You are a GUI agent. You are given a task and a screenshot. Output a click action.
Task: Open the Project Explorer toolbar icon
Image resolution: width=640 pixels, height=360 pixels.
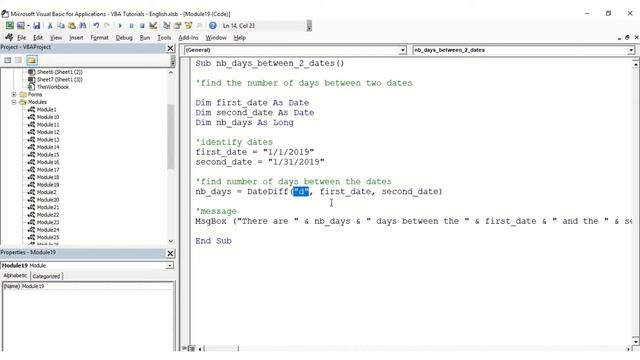click(x=167, y=25)
